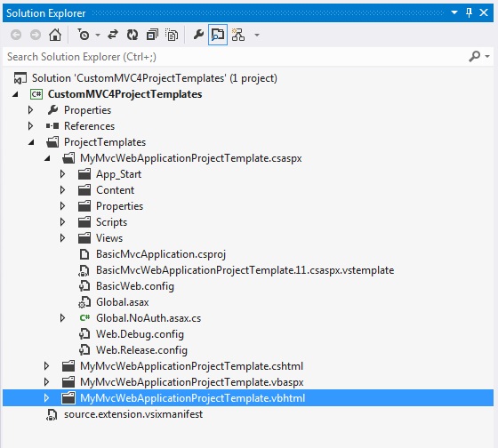Expand MyMvcWebApplicationProjectTemplate.cshtml folder
Screen dimensions: 498x448
point(46,365)
